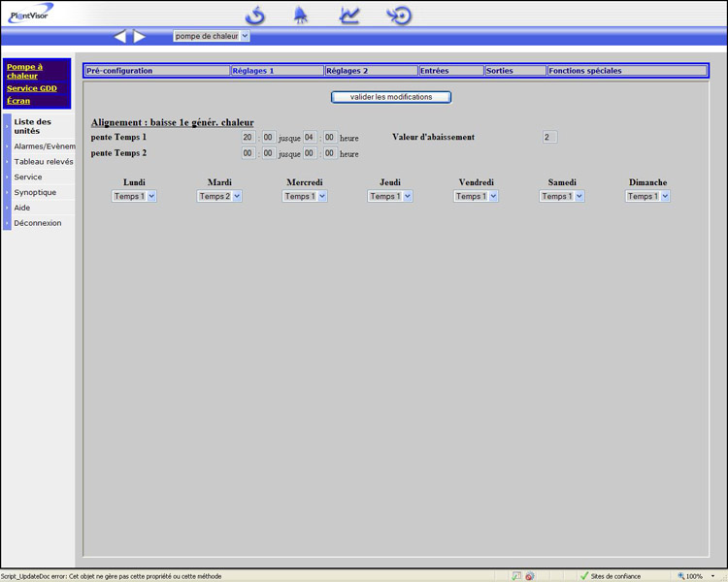Click the refresh arrow icon in header
Viewport: 728px width, 582px height.
point(255,15)
